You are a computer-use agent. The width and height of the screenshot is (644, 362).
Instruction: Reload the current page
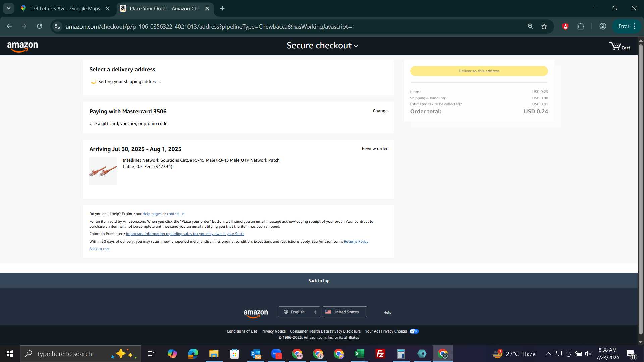tap(39, 26)
